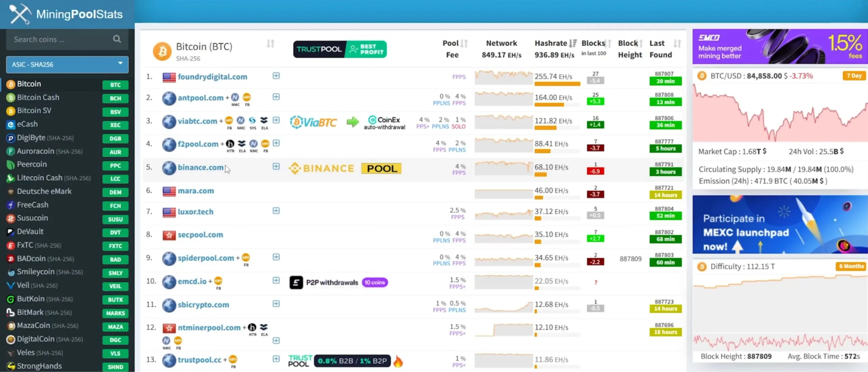Viewport: 868px width, 372px height.
Task: Click the Bitcoin icon beside Difficulty
Action: (702, 267)
